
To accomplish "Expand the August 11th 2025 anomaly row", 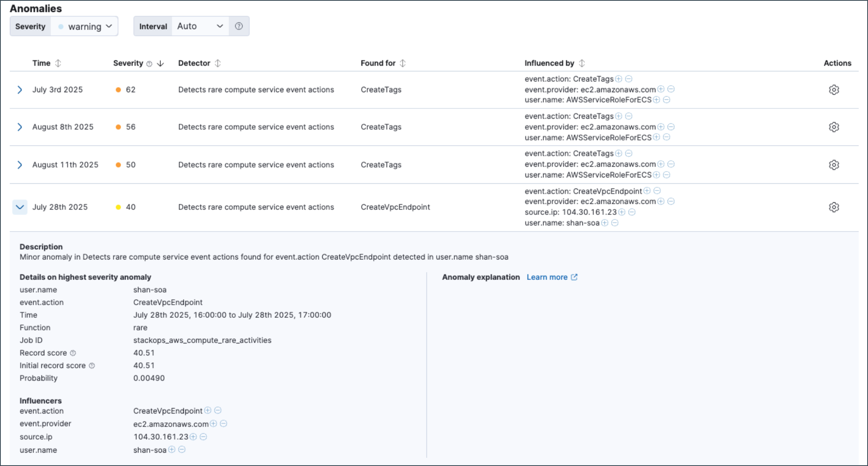I will 20,165.
